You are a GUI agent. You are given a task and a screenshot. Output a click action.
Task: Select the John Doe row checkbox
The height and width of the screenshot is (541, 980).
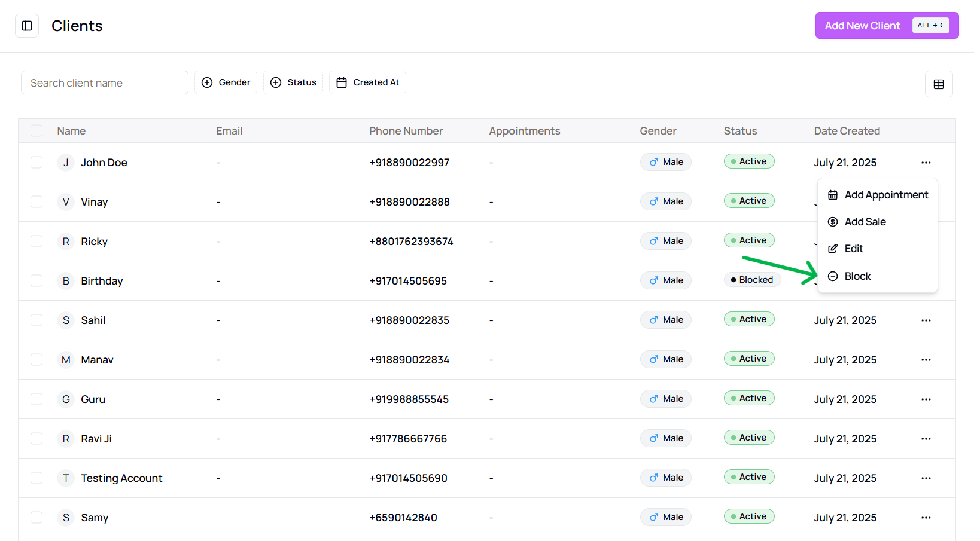tap(36, 163)
